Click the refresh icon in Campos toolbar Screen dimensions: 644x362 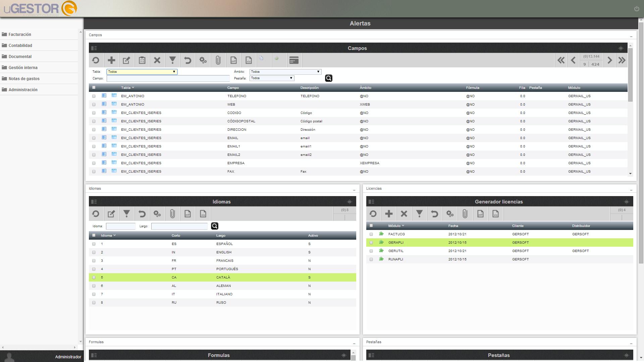click(x=96, y=60)
